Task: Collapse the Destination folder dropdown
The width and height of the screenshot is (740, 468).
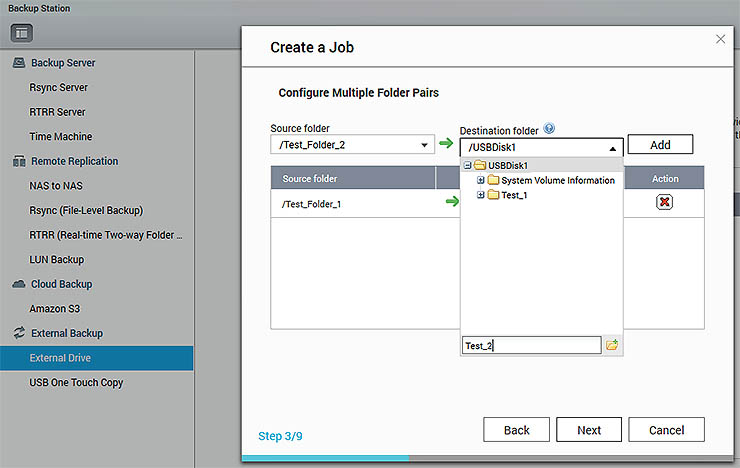Action: coord(612,147)
